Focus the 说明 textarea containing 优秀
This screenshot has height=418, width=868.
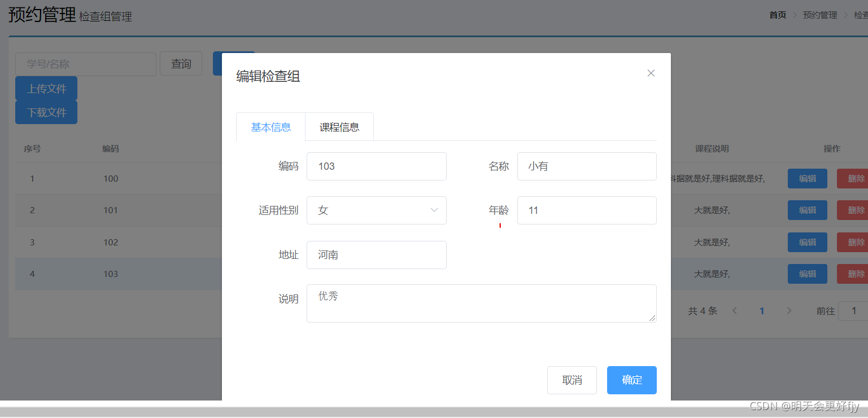click(x=482, y=303)
